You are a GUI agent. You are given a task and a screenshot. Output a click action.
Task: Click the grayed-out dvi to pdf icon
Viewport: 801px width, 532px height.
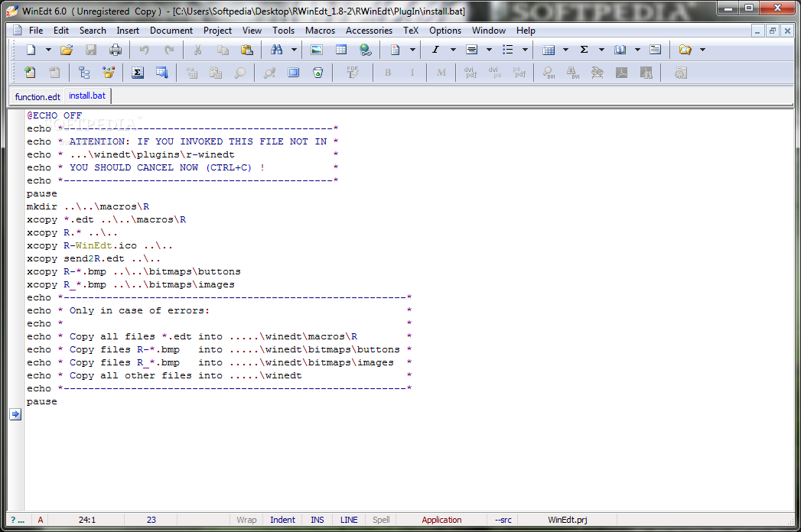[471, 73]
